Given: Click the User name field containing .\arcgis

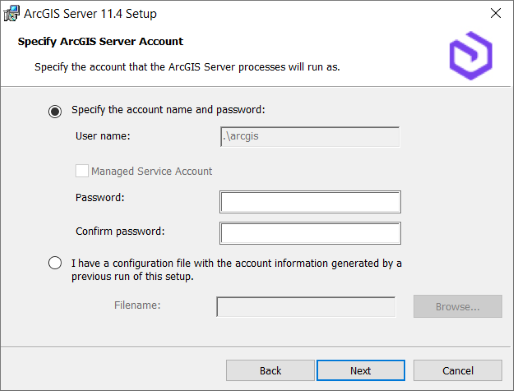Looking at the screenshot, I should [310, 137].
